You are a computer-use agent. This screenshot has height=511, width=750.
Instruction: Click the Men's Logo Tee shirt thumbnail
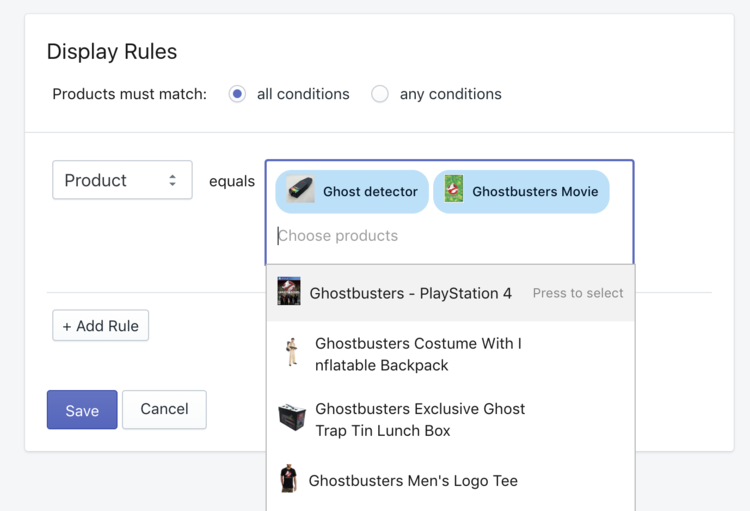(x=289, y=479)
